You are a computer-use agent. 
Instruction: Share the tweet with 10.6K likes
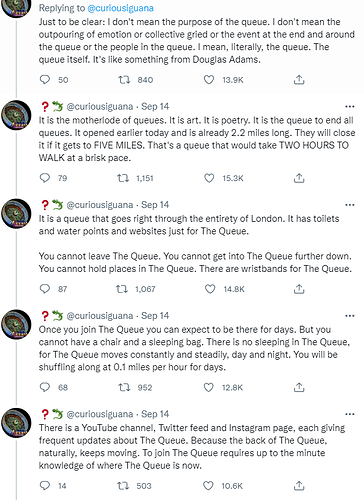pyautogui.click(x=299, y=486)
